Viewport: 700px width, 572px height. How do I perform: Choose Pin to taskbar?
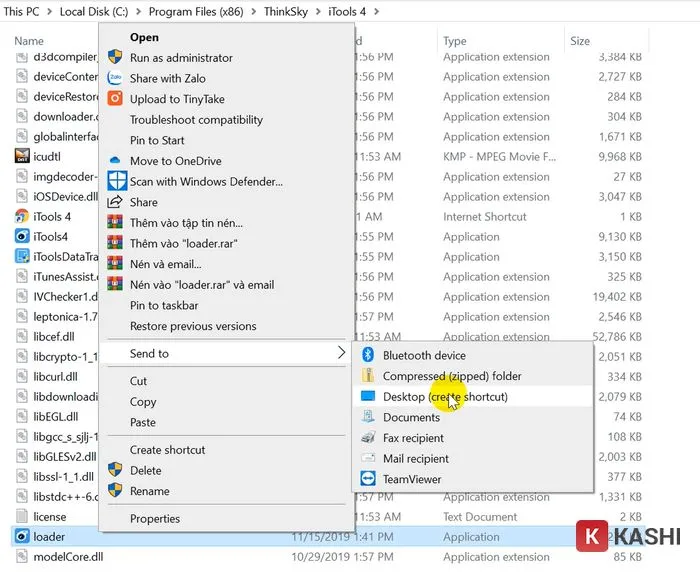click(227, 305)
